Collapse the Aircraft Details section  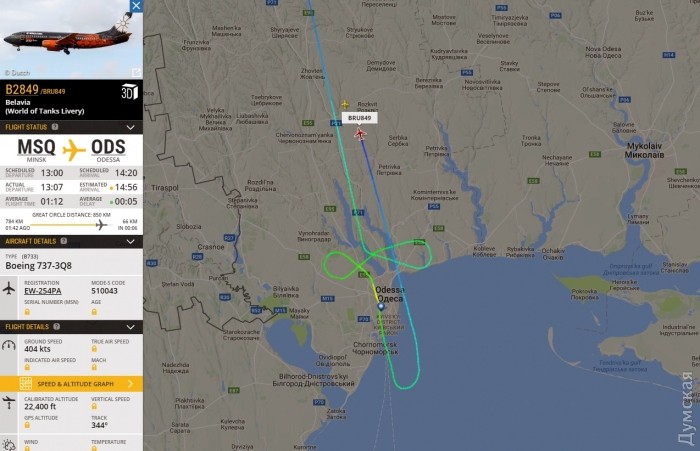click(130, 242)
